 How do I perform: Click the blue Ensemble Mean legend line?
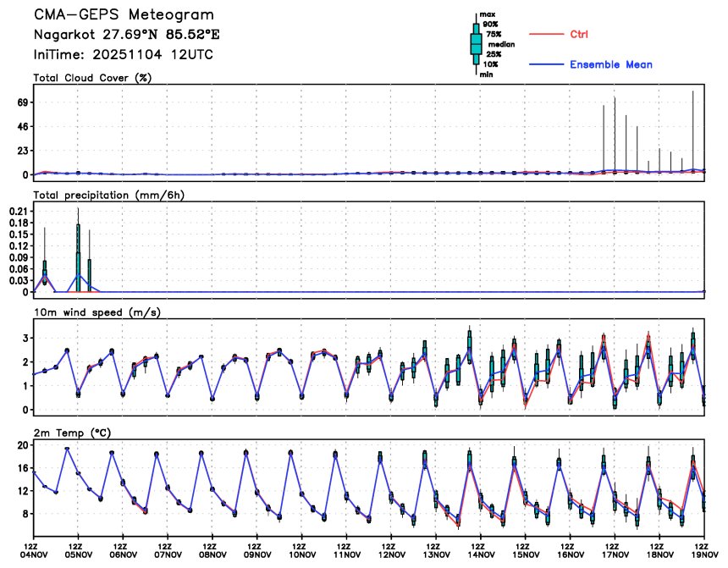(547, 64)
